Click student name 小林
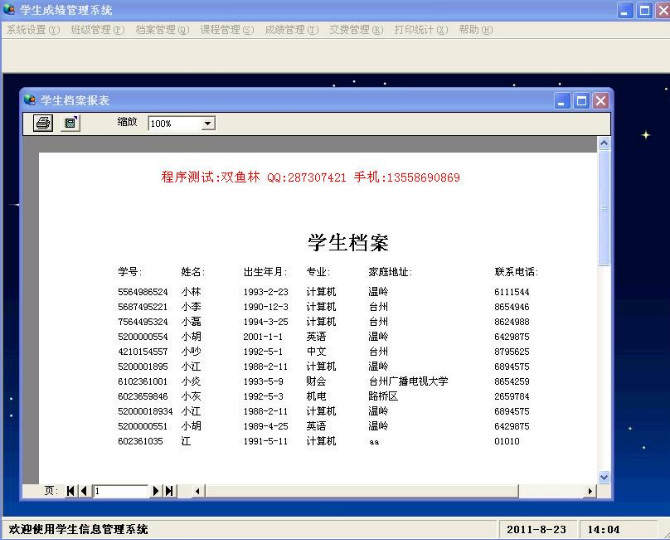 [x=191, y=292]
